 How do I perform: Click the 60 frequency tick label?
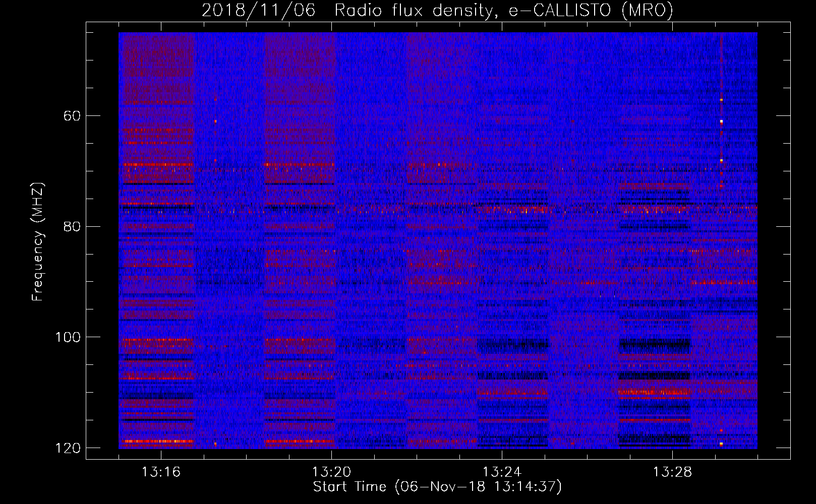72,116
